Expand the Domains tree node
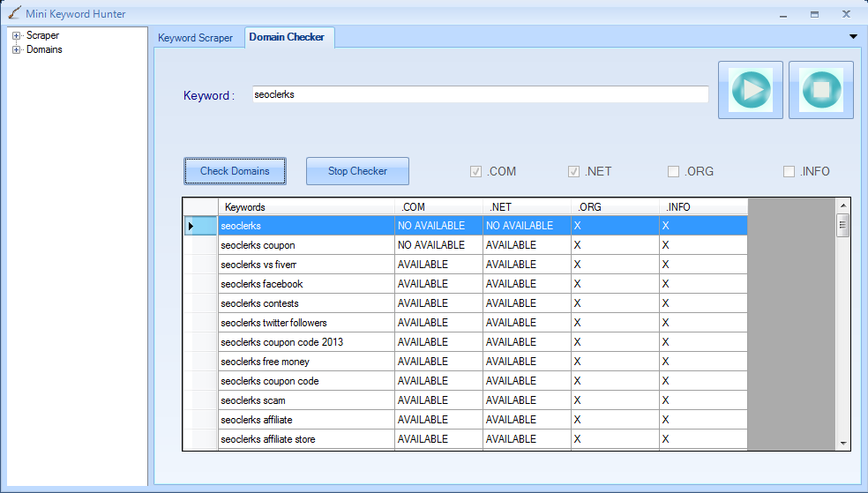This screenshot has width=868, height=493. click(16, 49)
